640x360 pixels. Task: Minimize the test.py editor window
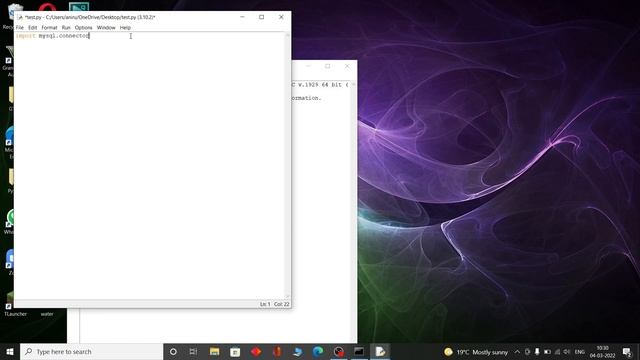pos(242,17)
